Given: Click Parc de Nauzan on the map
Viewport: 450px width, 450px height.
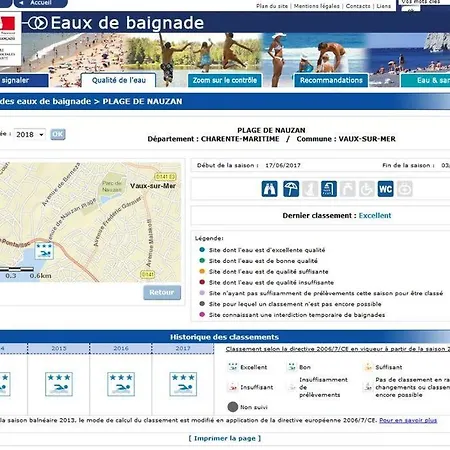Looking at the screenshot, I should click(112, 186).
